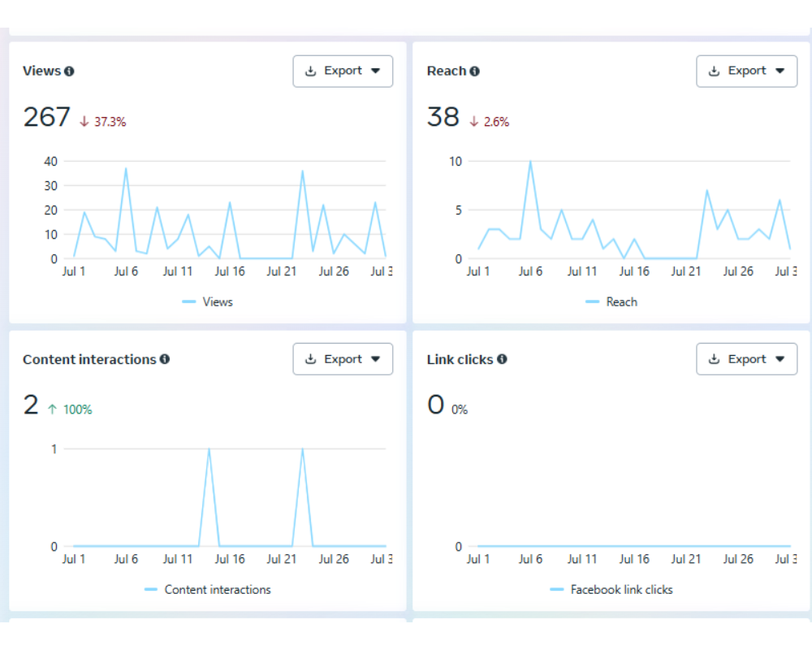Expand the Views Export dropdown arrow

tap(375, 71)
